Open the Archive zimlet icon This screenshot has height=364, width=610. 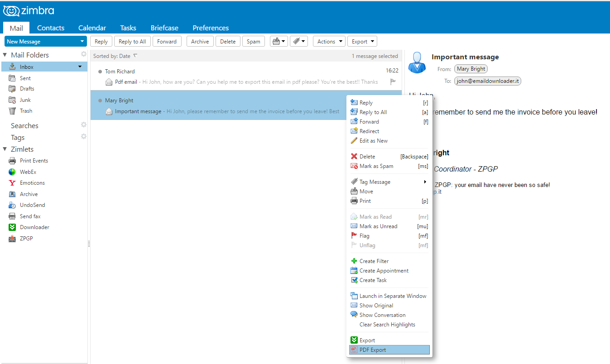12,194
